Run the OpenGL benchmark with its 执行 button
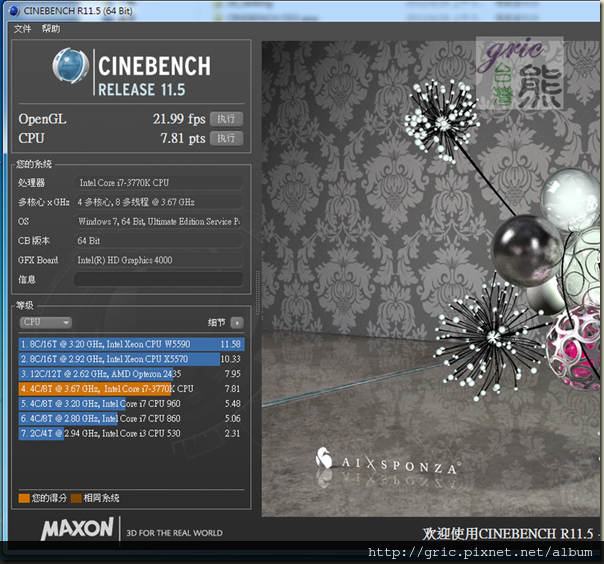 (226, 119)
